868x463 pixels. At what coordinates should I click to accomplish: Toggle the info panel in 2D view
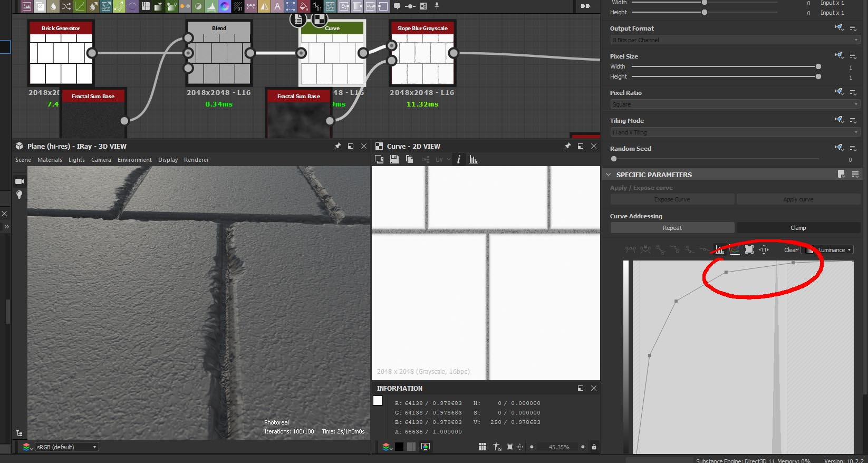pos(458,159)
